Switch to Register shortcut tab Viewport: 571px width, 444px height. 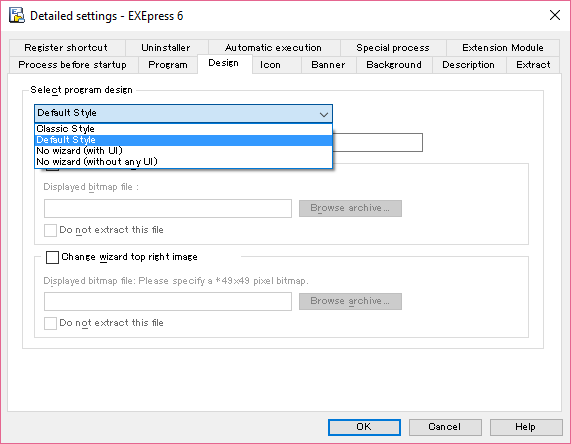tap(67, 48)
